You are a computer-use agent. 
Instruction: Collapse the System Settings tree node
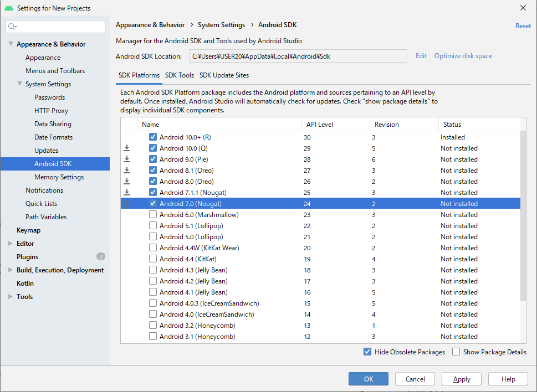point(19,84)
